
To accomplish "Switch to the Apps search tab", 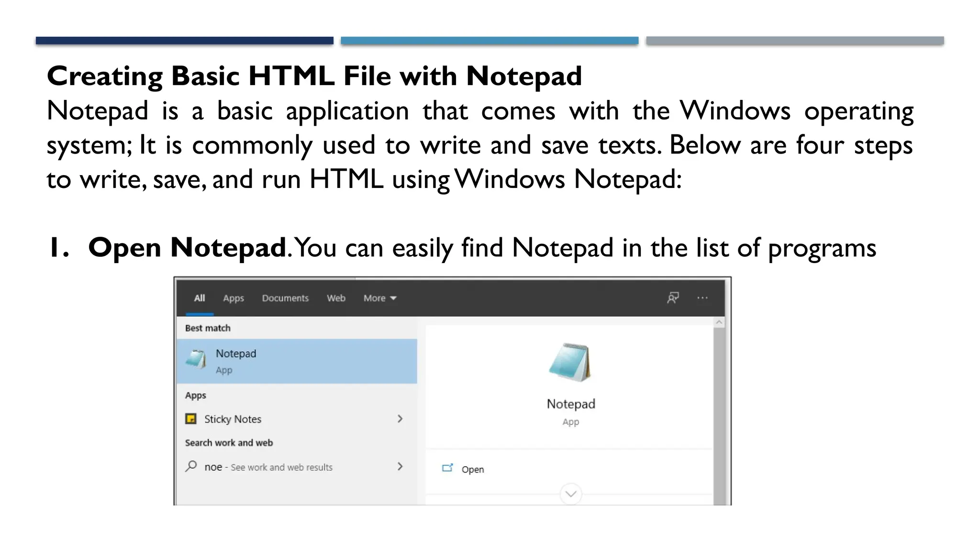I will [x=234, y=298].
